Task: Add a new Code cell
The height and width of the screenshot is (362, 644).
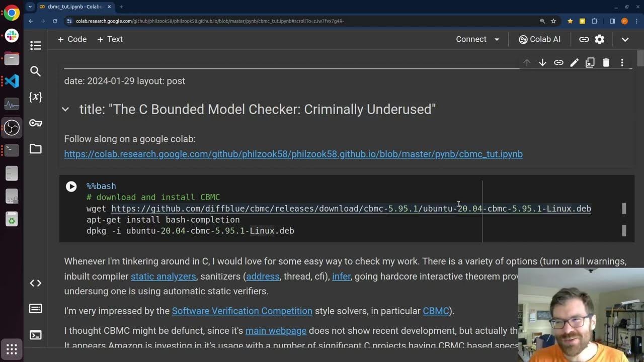Action: point(72,39)
